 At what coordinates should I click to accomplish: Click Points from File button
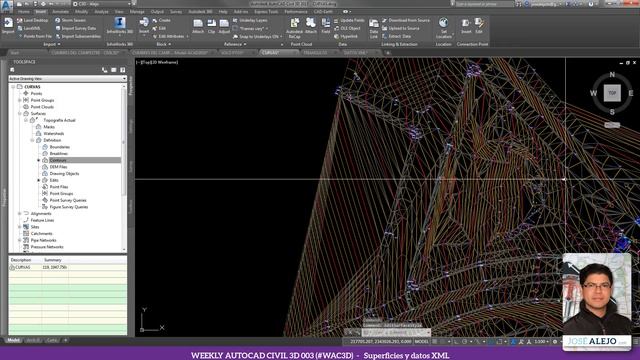click(35, 36)
